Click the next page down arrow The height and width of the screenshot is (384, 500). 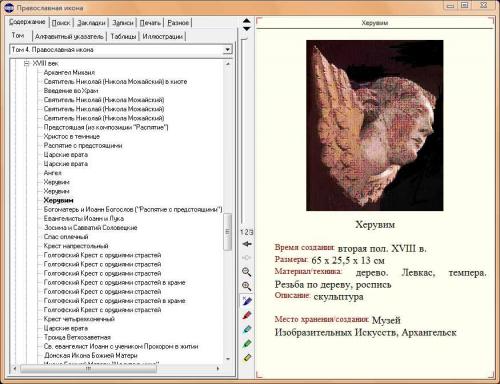(x=247, y=29)
